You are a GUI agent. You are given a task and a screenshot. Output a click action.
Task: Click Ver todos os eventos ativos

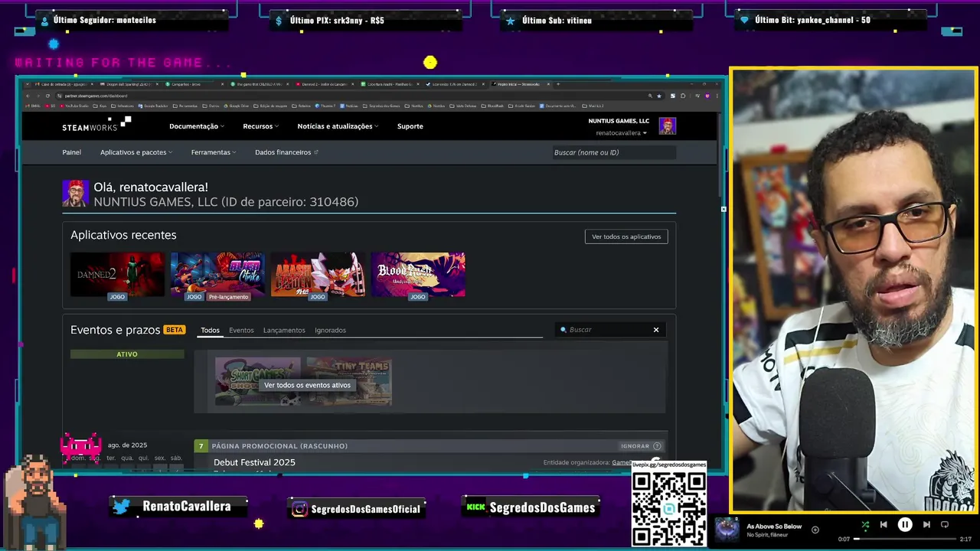coord(307,385)
